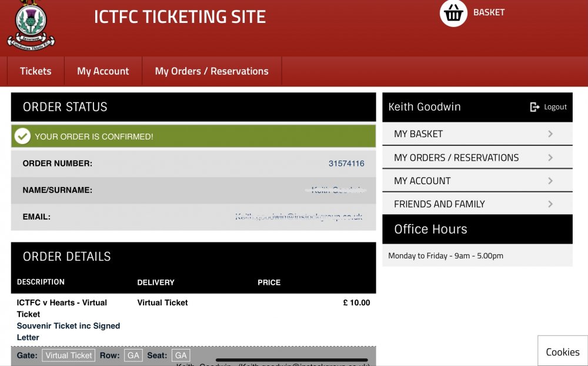This screenshot has height=366, width=588.
Task: Click the DELIVERY column header
Action: (x=156, y=282)
